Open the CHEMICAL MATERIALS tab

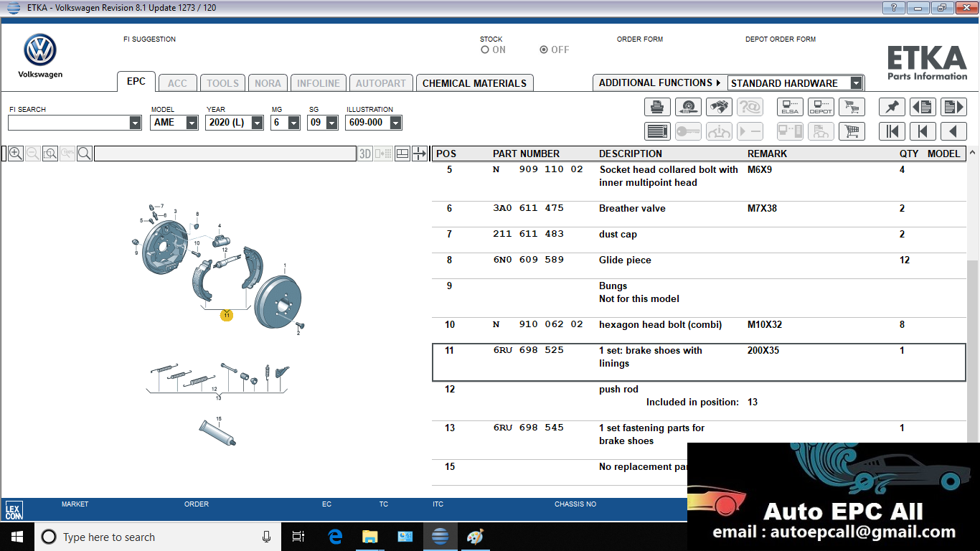click(474, 83)
